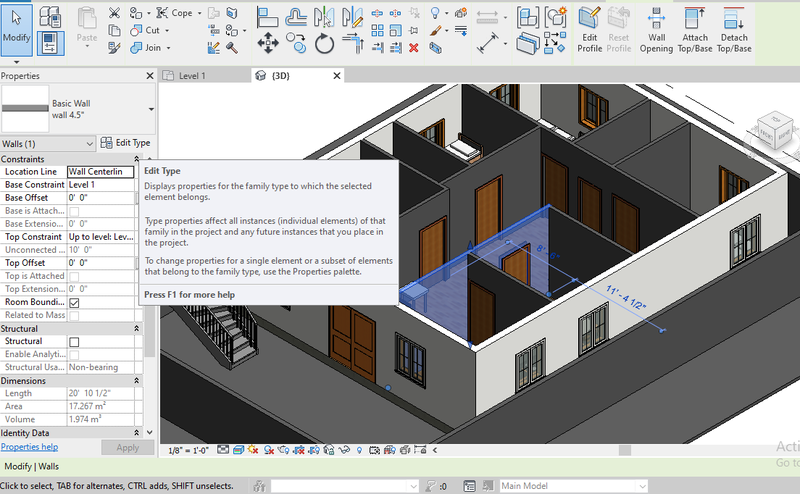Select the Mirror Pick Axis tool
Image resolution: width=800 pixels, height=494 pixels.
pyautogui.click(x=324, y=17)
